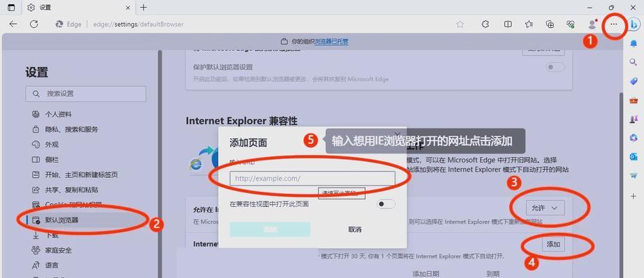Select 开始、主页和新建标签页 item
Image resolution: width=644 pixels, height=278 pixels.
point(76,174)
